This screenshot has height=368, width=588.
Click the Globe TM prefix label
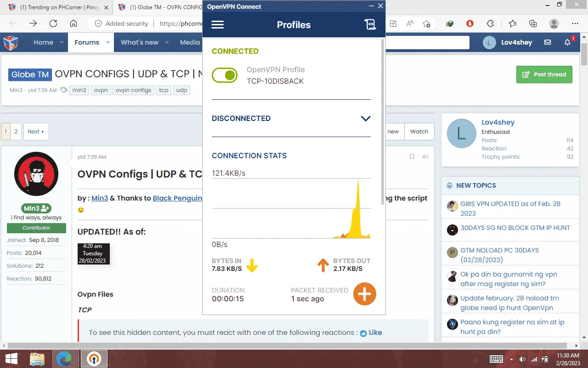click(x=30, y=75)
